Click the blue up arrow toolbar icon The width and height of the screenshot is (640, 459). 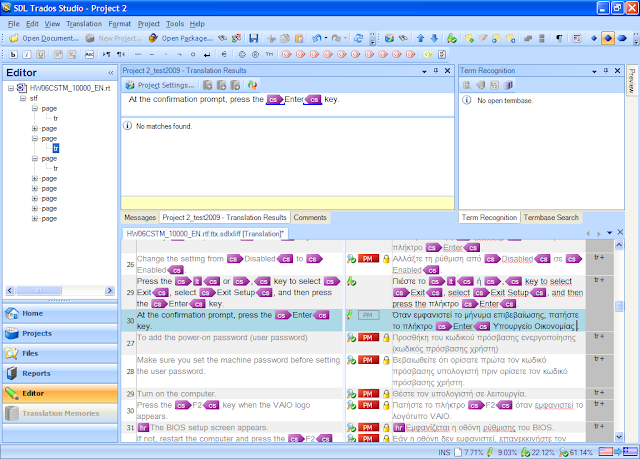[420, 38]
